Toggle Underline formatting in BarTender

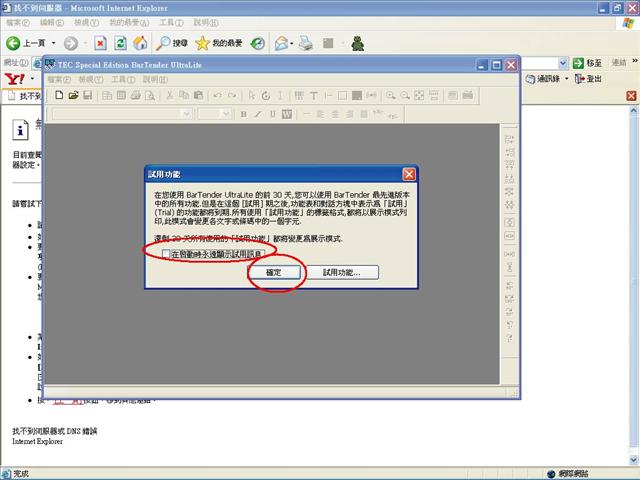point(272,114)
